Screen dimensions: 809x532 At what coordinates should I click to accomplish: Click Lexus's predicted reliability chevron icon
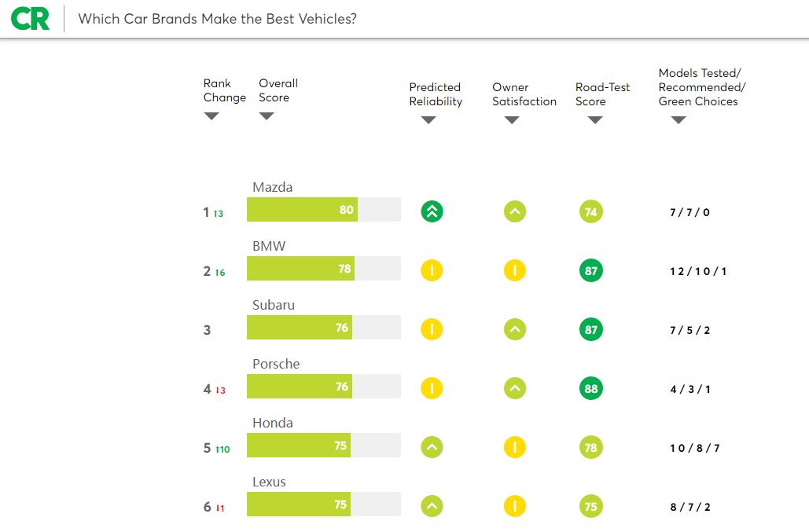[x=432, y=506]
